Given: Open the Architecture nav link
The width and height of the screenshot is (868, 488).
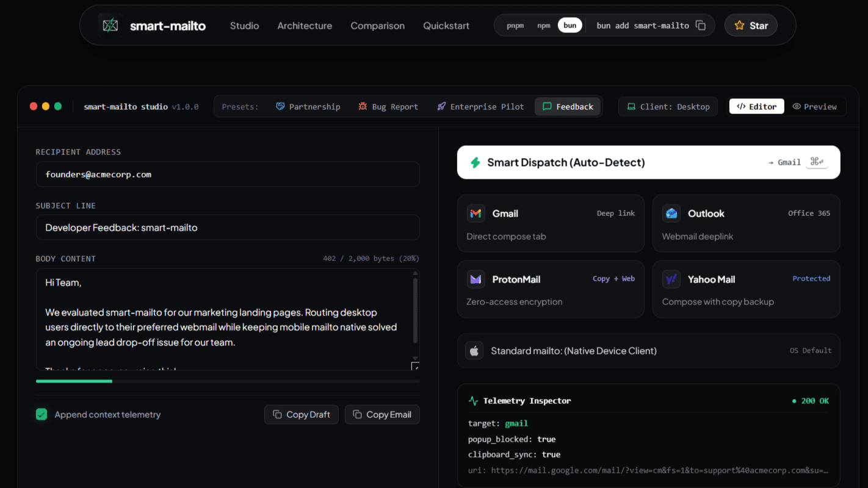Looking at the screenshot, I should pyautogui.click(x=305, y=26).
